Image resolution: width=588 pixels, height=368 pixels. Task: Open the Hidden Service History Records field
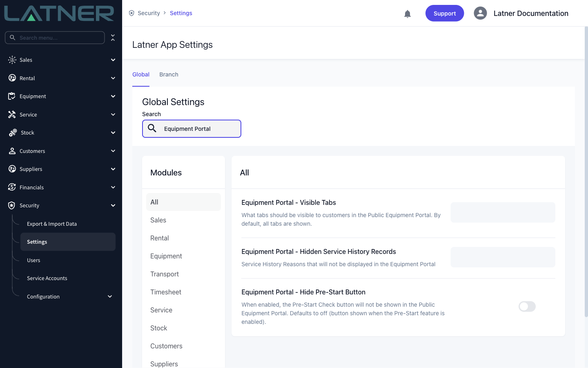(503, 257)
